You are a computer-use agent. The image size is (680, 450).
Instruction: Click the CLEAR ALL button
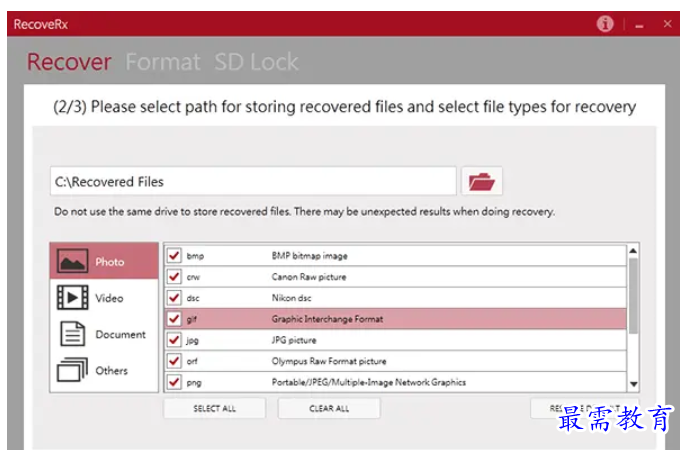pyautogui.click(x=329, y=408)
